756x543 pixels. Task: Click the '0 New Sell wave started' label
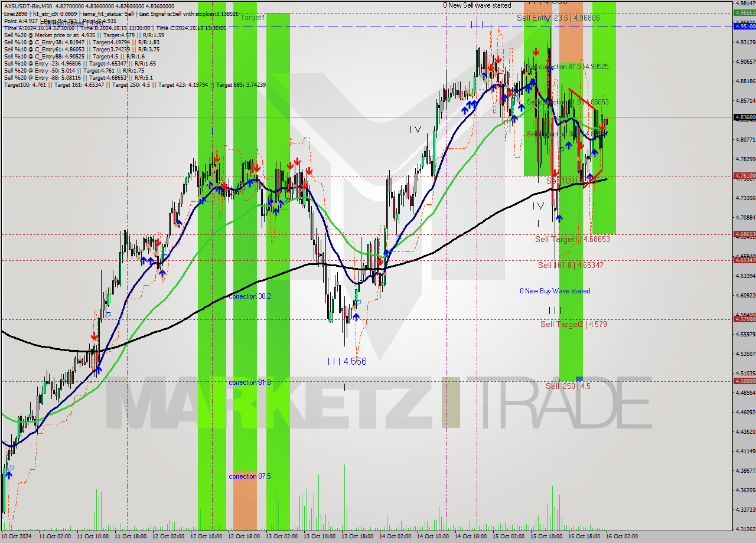[477, 5]
